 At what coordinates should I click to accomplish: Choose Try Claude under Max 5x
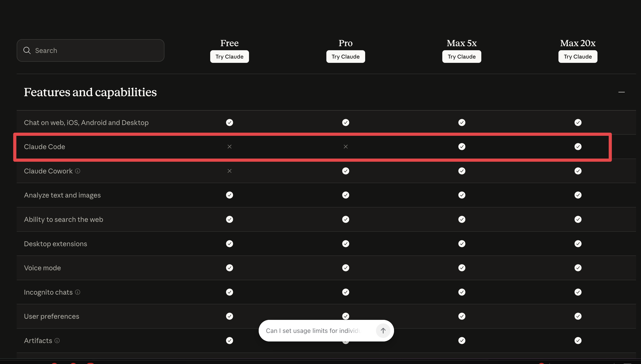point(461,57)
